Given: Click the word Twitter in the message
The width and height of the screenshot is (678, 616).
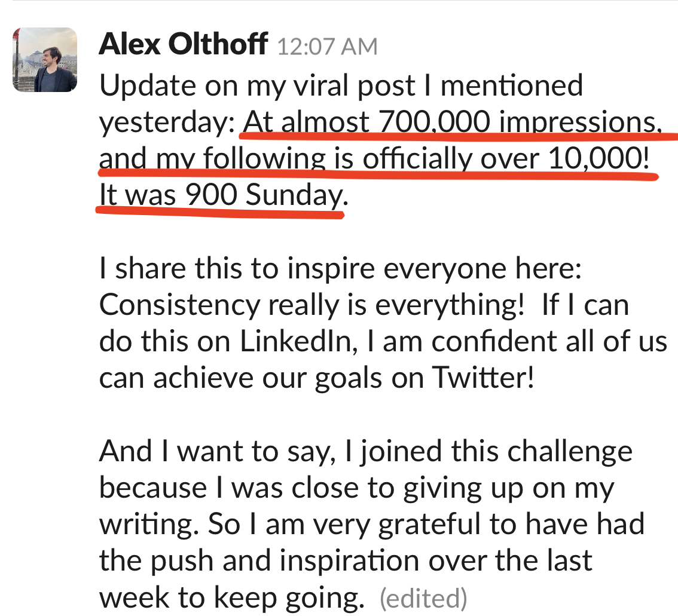Looking at the screenshot, I should [482, 379].
